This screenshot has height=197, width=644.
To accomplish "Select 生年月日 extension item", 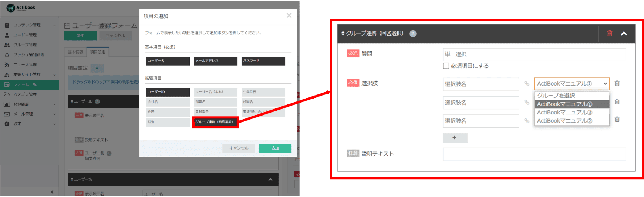I will tap(263, 92).
